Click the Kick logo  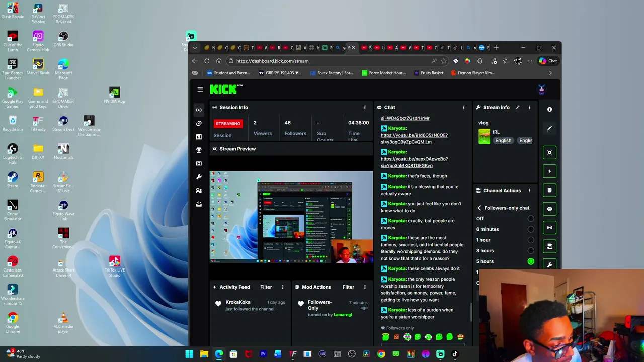(x=226, y=89)
